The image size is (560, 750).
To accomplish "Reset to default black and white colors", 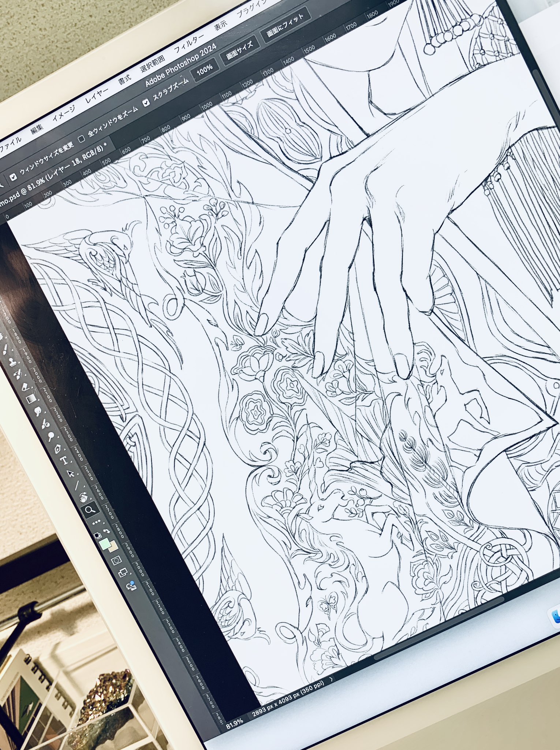I will (x=98, y=535).
